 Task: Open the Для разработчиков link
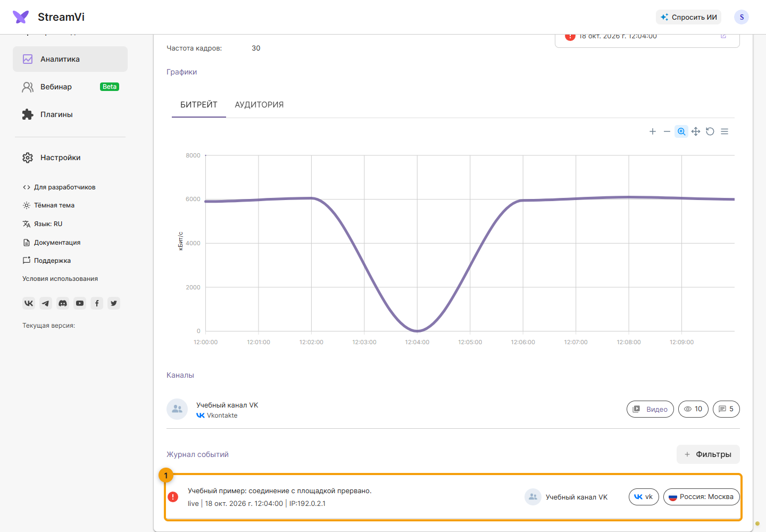[x=59, y=187]
